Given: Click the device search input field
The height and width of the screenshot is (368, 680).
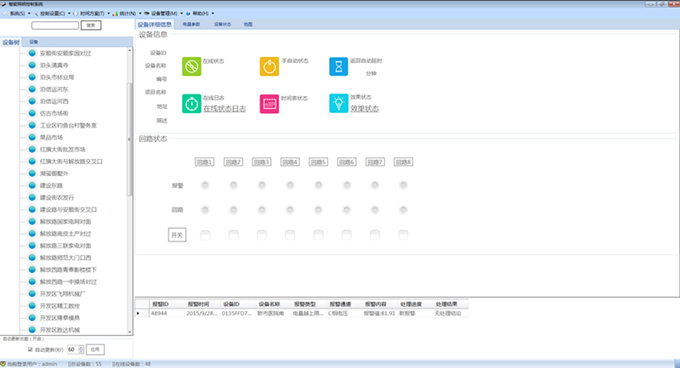Looking at the screenshot, I should coord(55,25).
